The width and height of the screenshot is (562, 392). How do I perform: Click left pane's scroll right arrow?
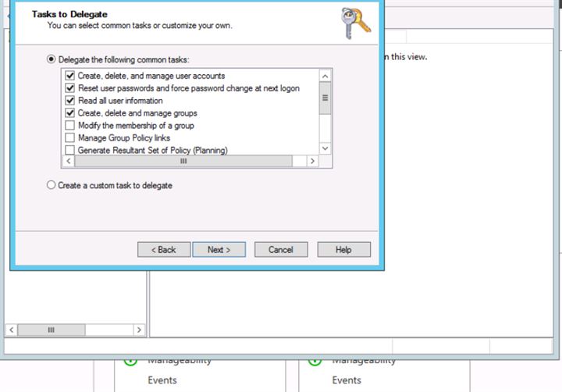[139, 330]
